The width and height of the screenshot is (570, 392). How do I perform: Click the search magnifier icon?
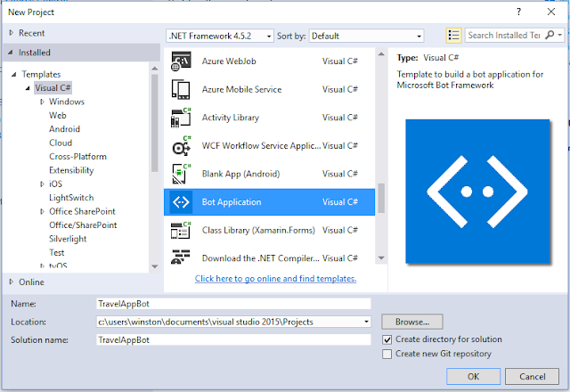[x=550, y=35]
